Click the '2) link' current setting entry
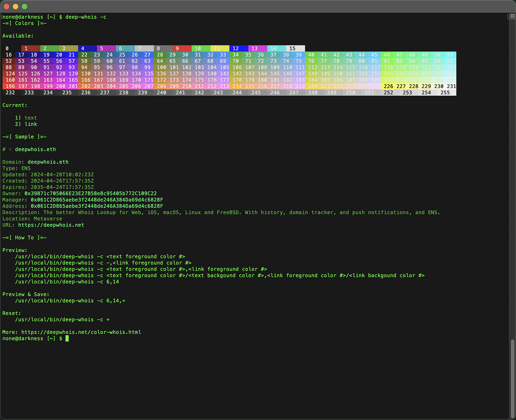 tap(26, 124)
